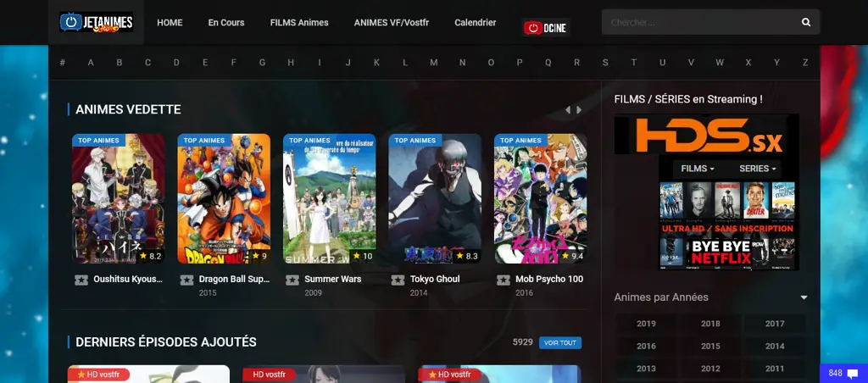Viewport: 868px width, 383px height.
Task: Open the Tokyo Ghoul title link
Action: (435, 280)
